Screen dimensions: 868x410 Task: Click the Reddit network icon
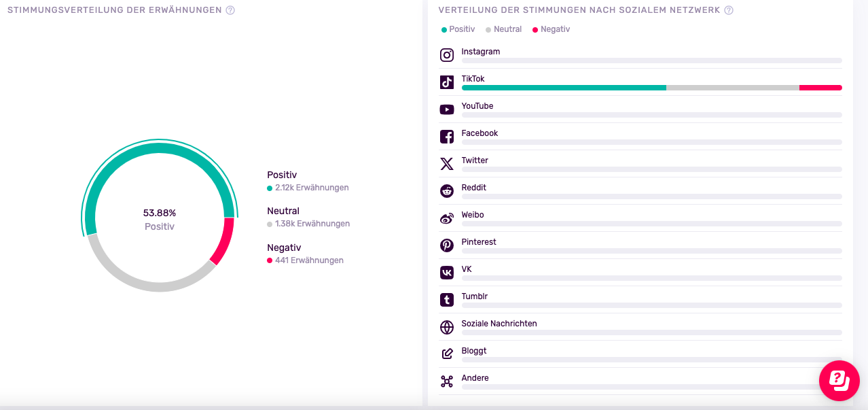447,191
